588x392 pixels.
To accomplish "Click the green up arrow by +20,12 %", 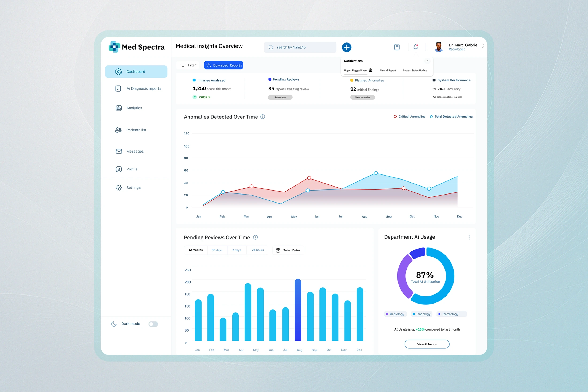I will click(195, 97).
